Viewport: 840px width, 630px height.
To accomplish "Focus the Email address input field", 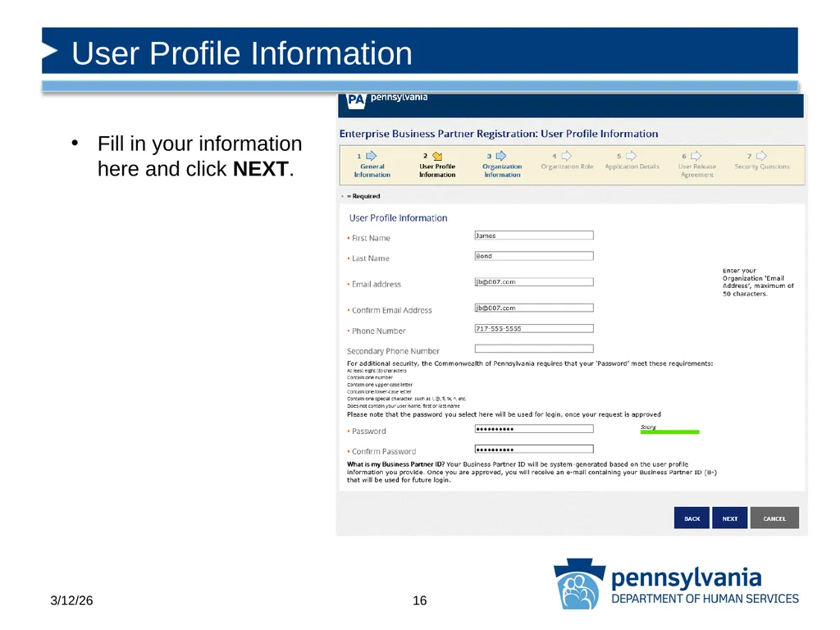I will coord(534,282).
